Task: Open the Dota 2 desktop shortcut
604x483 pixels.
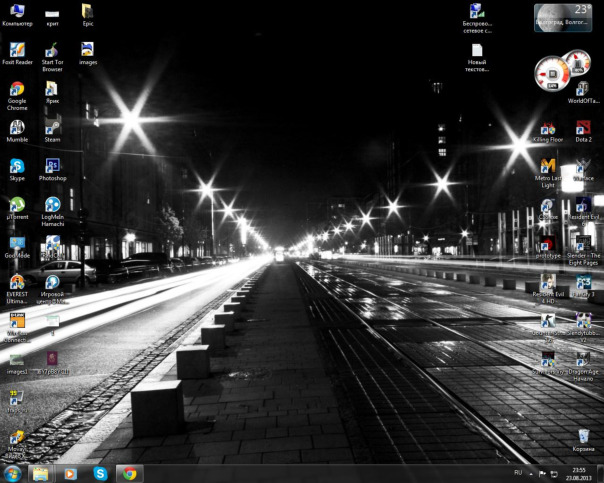Action: [x=583, y=128]
